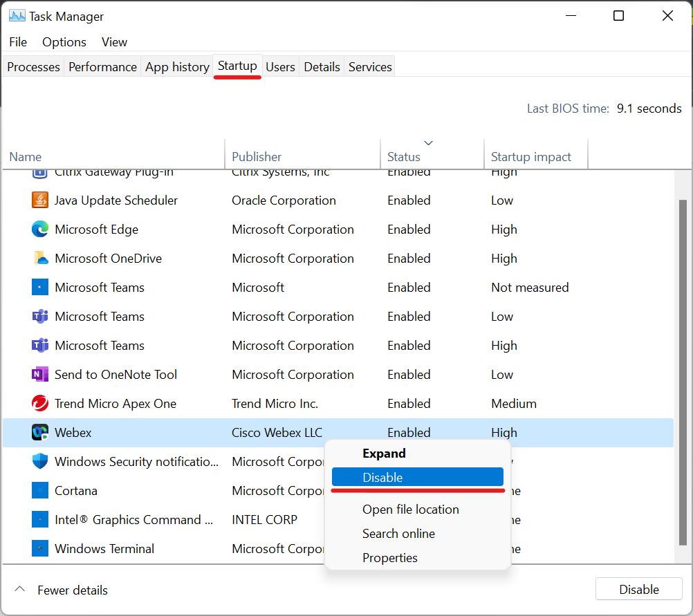Select the Webex row name

tap(73, 433)
